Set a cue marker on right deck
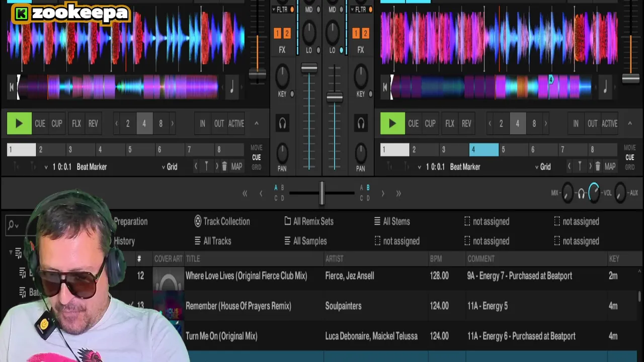Image resolution: width=644 pixels, height=362 pixels. [x=580, y=166]
